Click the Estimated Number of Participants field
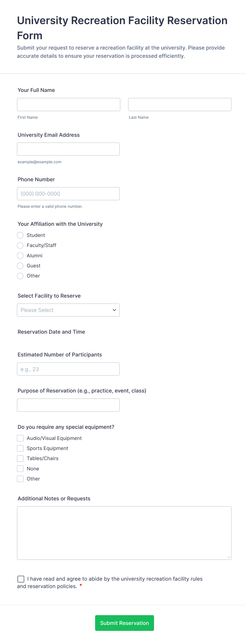Image resolution: width=246 pixels, height=644 pixels. [x=68, y=369]
